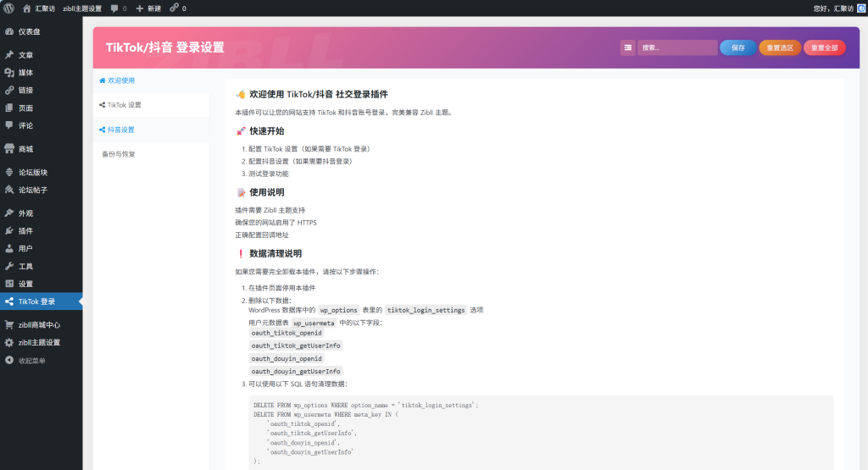Open zibll主题设置 in the admin bar
The height and width of the screenshot is (470, 868).
point(82,8)
